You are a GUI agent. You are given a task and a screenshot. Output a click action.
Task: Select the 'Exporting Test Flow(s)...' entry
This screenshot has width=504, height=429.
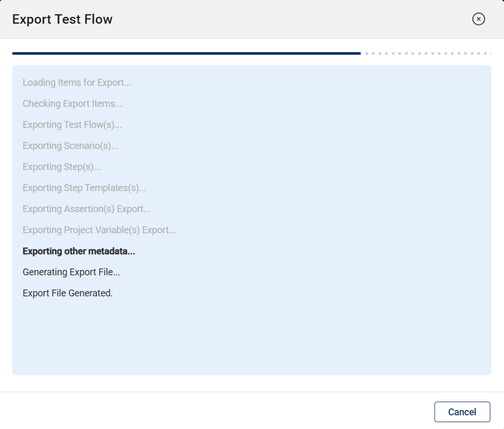pyautogui.click(x=72, y=125)
